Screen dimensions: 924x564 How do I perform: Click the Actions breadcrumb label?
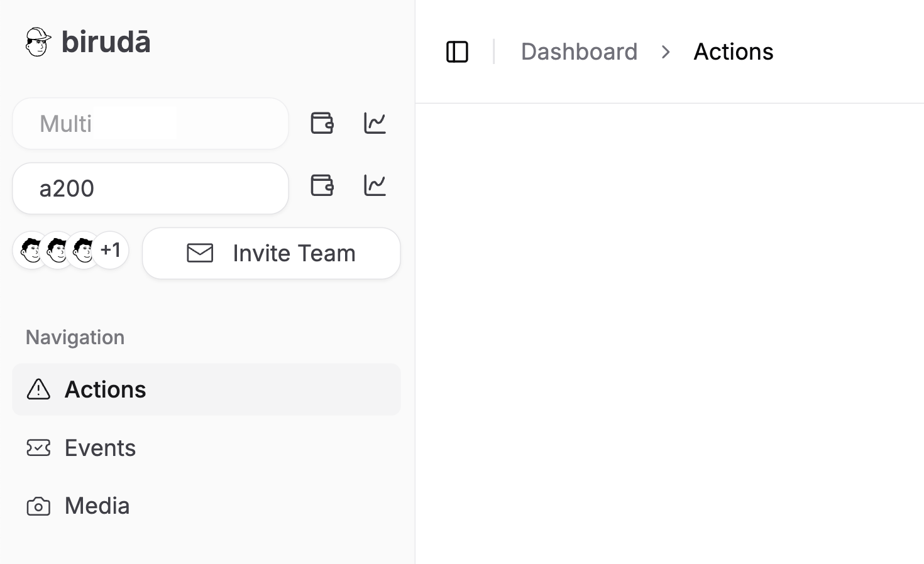click(x=733, y=52)
